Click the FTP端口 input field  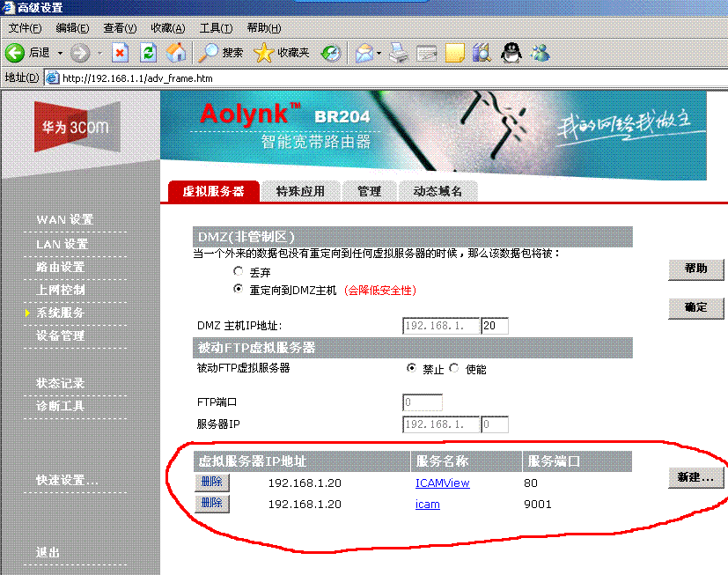pos(423,402)
